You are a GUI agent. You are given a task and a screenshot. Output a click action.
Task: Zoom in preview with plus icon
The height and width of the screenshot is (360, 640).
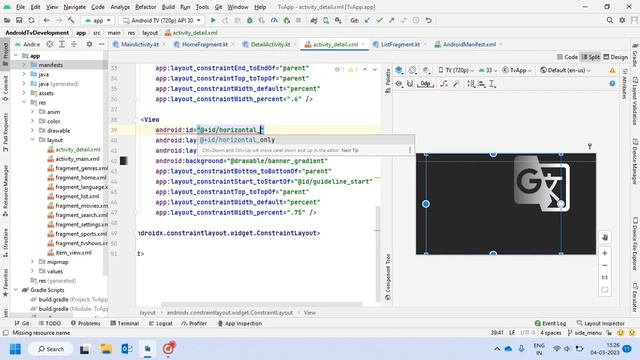(x=605, y=253)
